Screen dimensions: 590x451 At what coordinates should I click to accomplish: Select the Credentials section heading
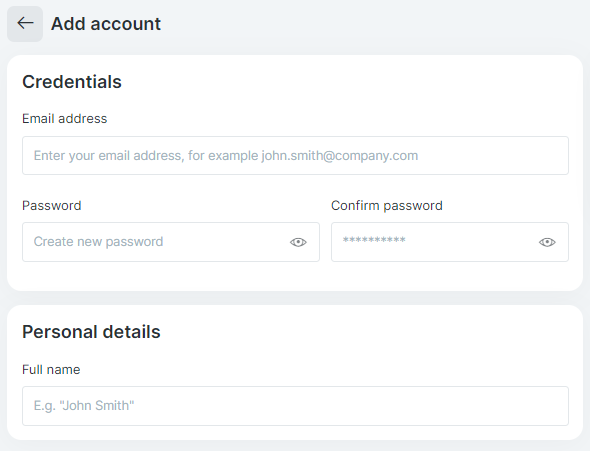[72, 82]
